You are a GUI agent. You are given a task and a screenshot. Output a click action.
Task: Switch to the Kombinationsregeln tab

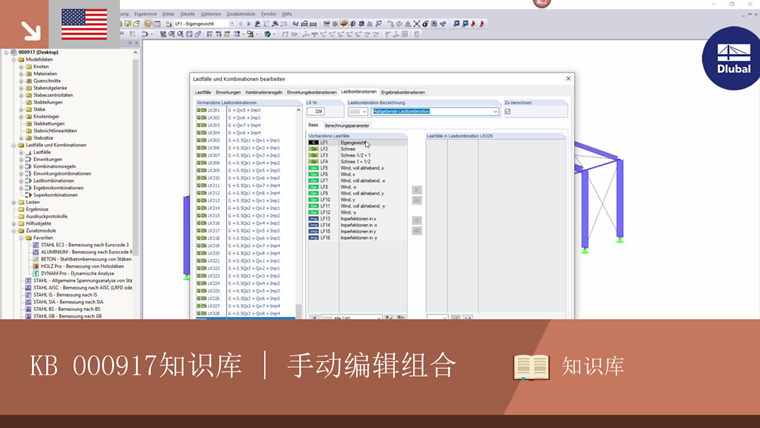264,92
